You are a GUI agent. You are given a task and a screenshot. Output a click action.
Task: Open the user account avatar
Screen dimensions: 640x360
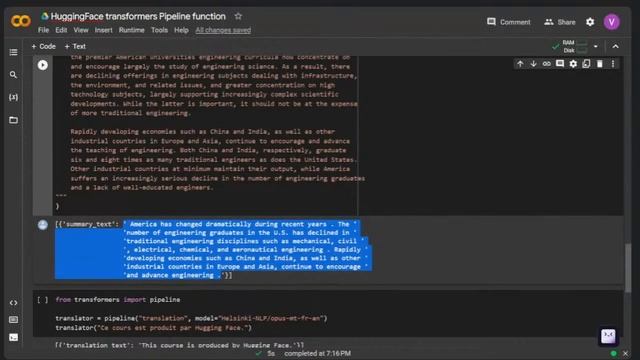(611, 22)
